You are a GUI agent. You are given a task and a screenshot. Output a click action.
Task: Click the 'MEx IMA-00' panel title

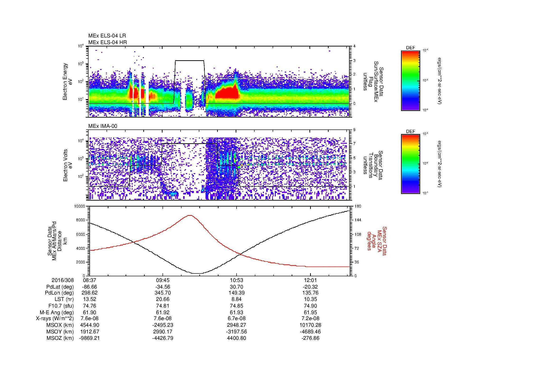pos(103,126)
